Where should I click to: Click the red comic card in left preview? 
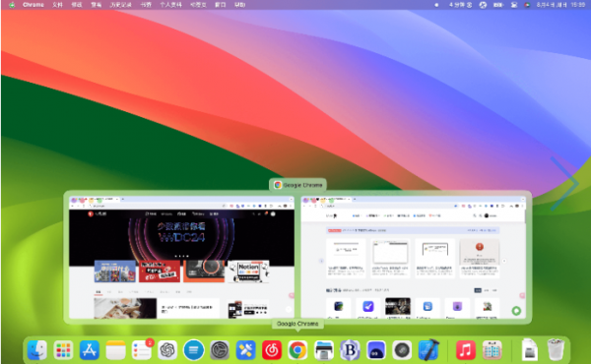pos(160,271)
